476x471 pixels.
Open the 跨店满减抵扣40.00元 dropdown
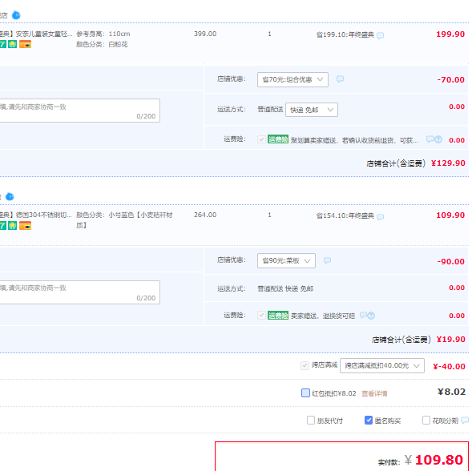pyautogui.click(x=382, y=366)
